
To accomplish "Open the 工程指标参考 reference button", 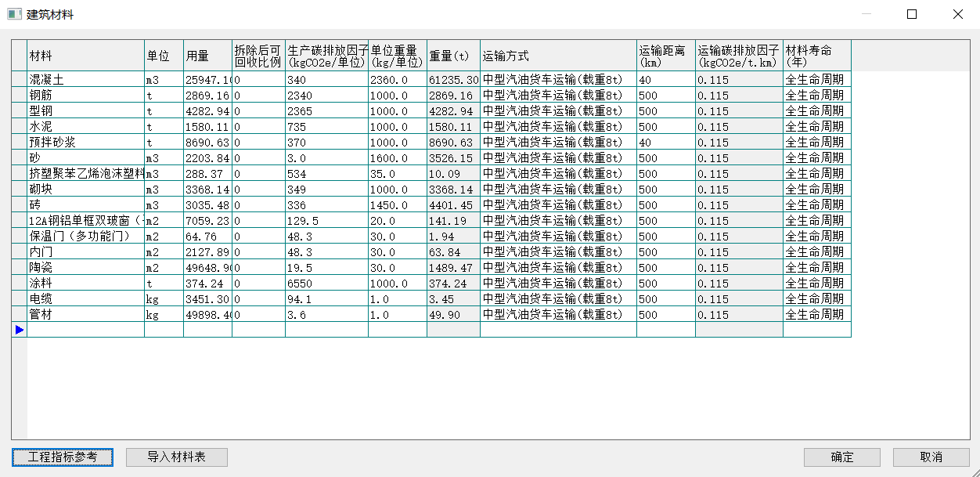I will click(63, 457).
